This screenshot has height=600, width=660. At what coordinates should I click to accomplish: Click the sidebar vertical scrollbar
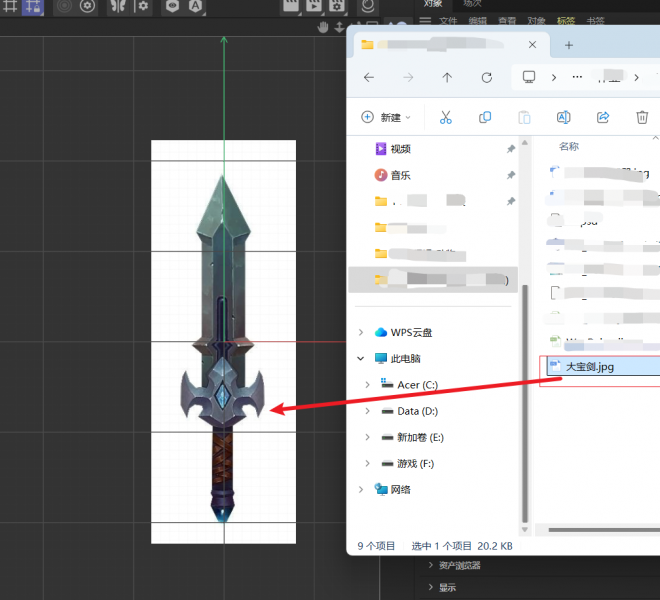tap(524, 403)
